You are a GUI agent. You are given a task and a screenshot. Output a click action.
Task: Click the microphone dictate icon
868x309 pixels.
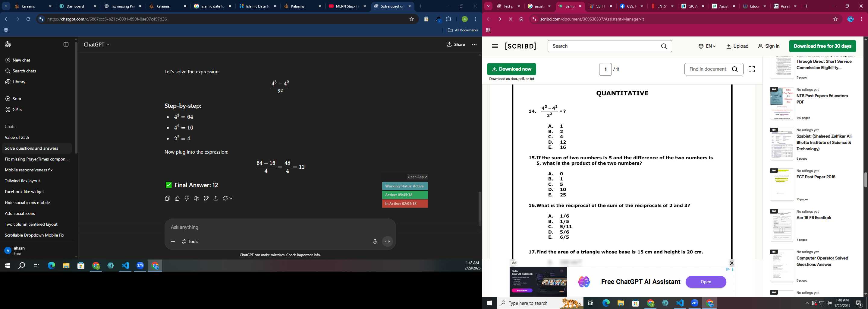[375, 241]
